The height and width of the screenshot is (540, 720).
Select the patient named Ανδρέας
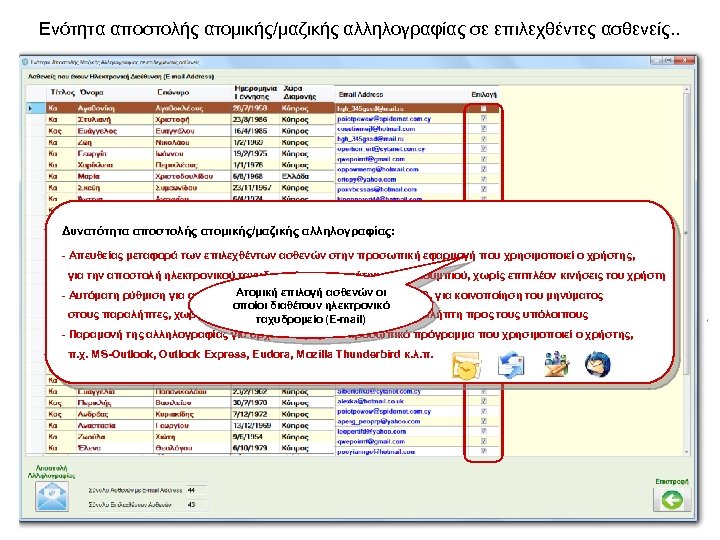[x=92, y=414]
